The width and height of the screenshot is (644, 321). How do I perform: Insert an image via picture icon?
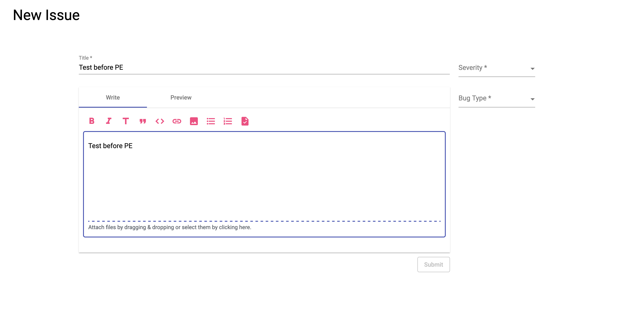pos(194,121)
